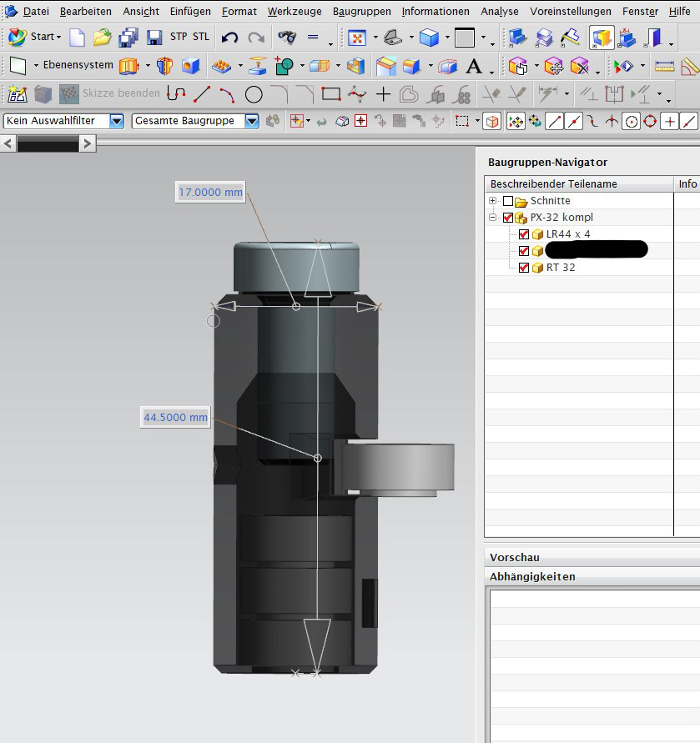This screenshot has width=700, height=743.
Task: Click the Fit view icon
Action: tap(356, 38)
